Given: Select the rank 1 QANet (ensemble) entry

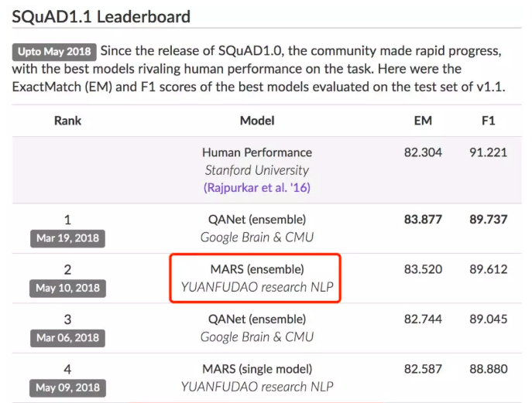Looking at the screenshot, I should 257,220.
